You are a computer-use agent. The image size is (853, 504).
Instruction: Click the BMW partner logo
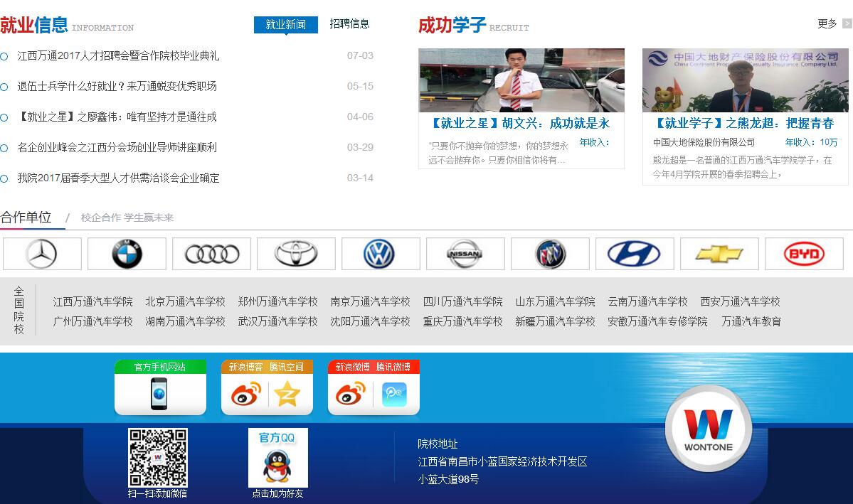(x=127, y=254)
